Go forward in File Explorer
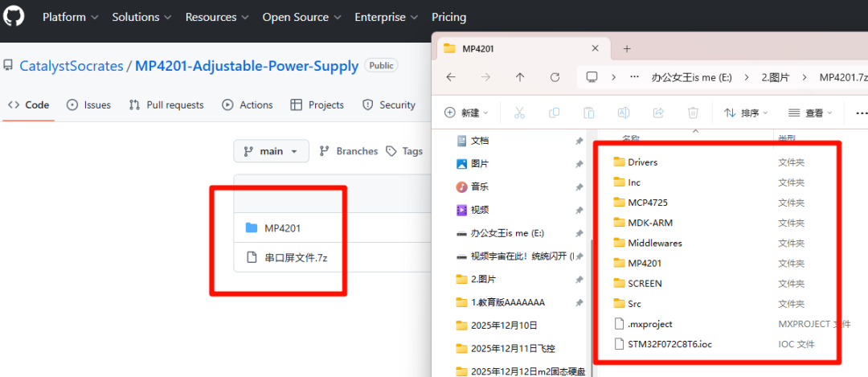The image size is (868, 377). tap(485, 77)
